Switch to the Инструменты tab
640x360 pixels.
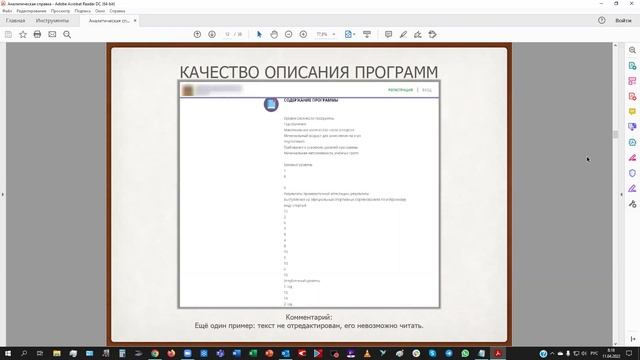pos(52,20)
